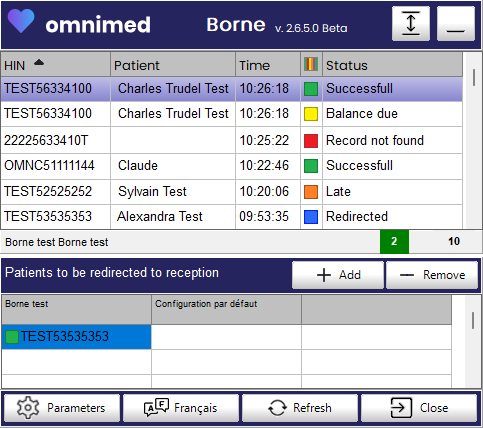This screenshot has height=428, width=483.
Task: Click the Late status text
Action: coord(338,192)
